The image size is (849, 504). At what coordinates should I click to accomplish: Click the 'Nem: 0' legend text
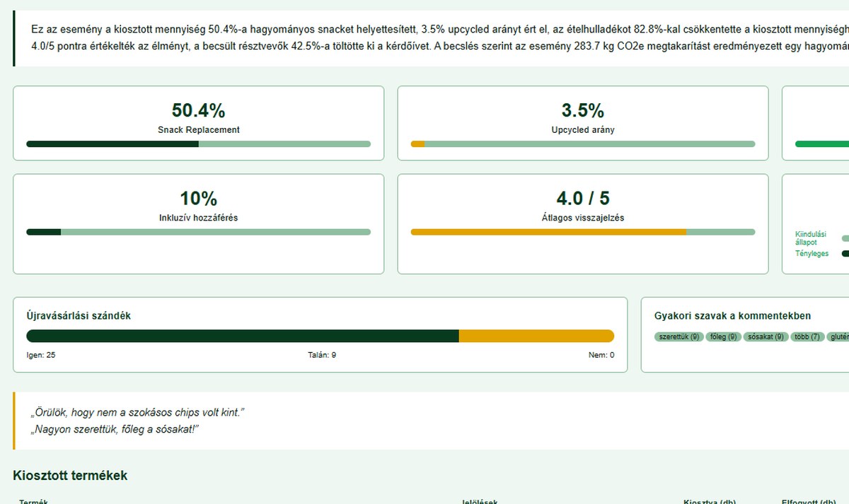point(601,355)
